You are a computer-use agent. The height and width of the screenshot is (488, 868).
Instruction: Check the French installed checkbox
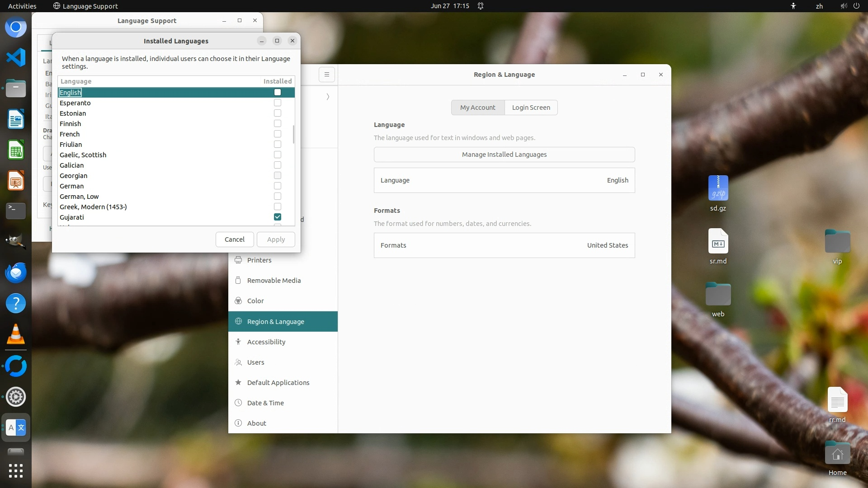click(278, 134)
